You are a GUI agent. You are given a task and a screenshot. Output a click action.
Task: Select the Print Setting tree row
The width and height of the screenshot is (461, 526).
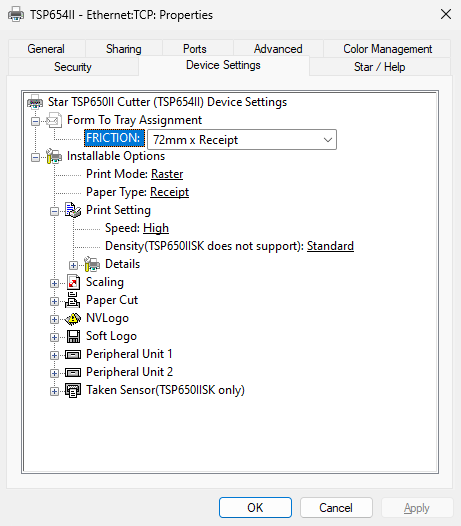coord(118,210)
